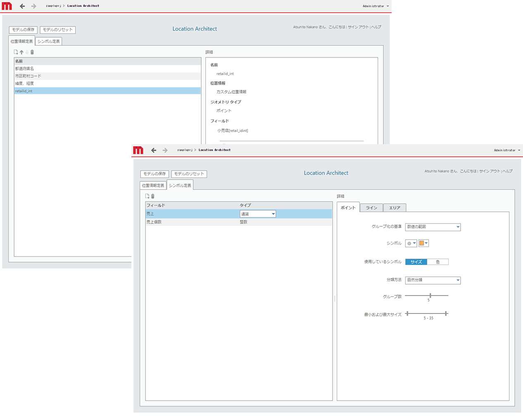Click the back arrow in the front window header
This screenshot has height=420, width=523.
[x=154, y=150]
